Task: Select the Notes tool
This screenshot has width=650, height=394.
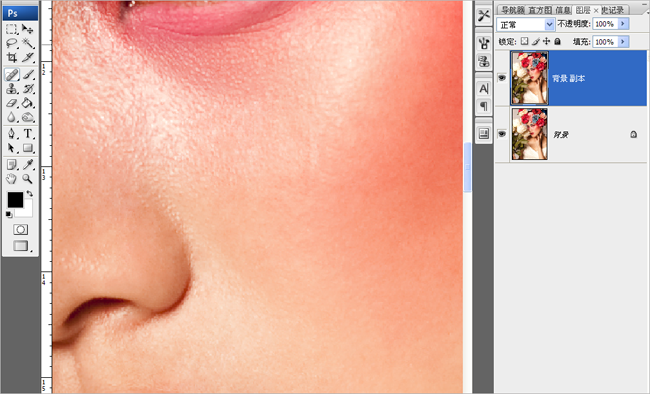Action: point(12,165)
